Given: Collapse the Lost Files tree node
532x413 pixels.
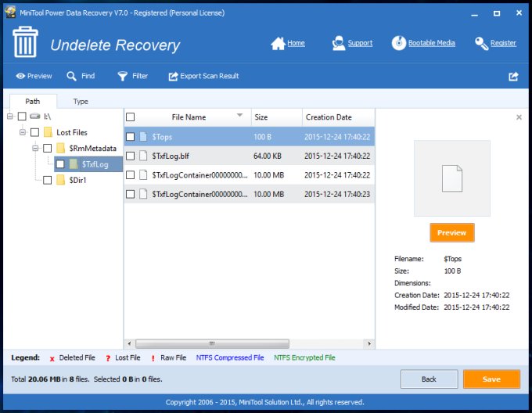Looking at the screenshot, I should tap(23, 132).
